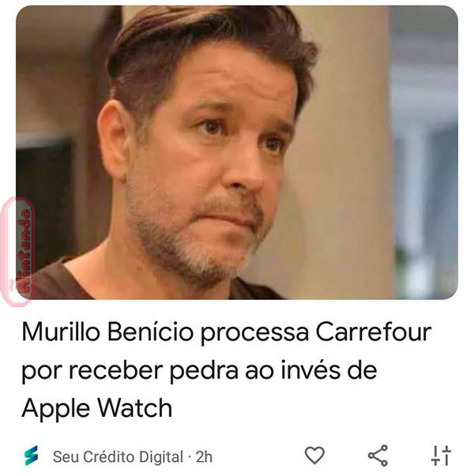The height and width of the screenshot is (476, 474).
Task: Open the feed customization sliders icon
Action: pyautogui.click(x=441, y=455)
